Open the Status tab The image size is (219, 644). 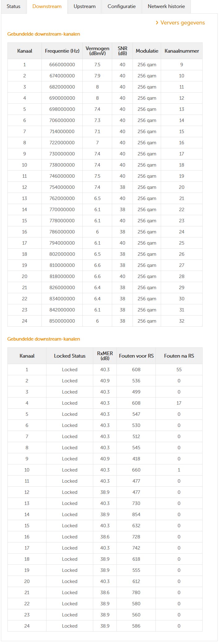coord(14,7)
